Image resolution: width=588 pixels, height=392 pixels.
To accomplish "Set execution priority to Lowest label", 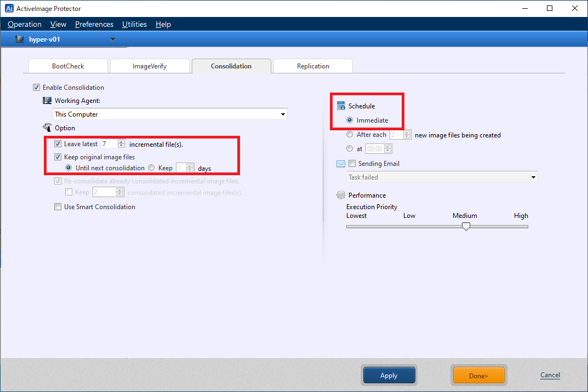I will [x=356, y=216].
